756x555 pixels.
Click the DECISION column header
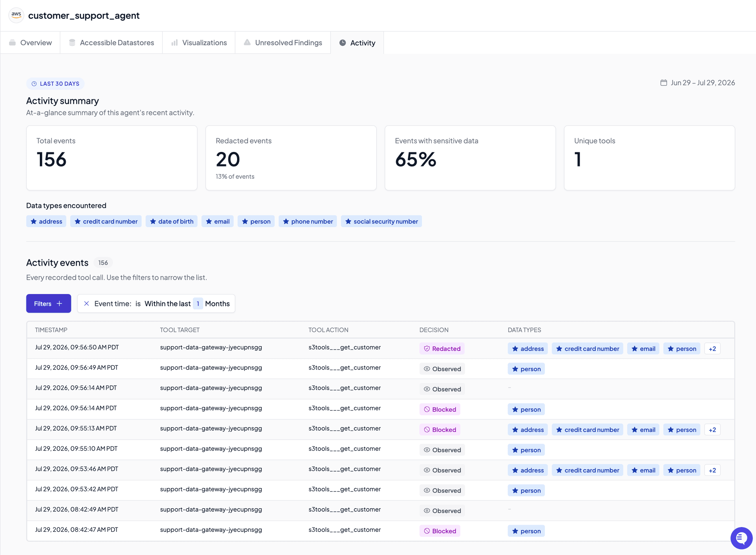(x=434, y=330)
